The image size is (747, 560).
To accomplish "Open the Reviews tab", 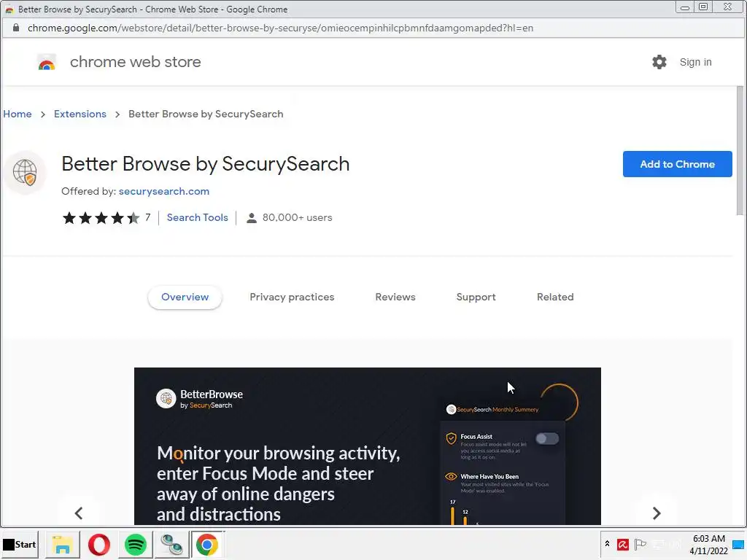I will pyautogui.click(x=395, y=297).
